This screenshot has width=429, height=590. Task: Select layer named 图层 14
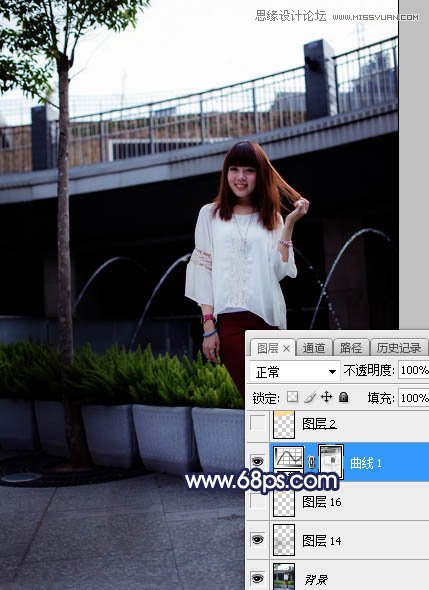click(322, 541)
